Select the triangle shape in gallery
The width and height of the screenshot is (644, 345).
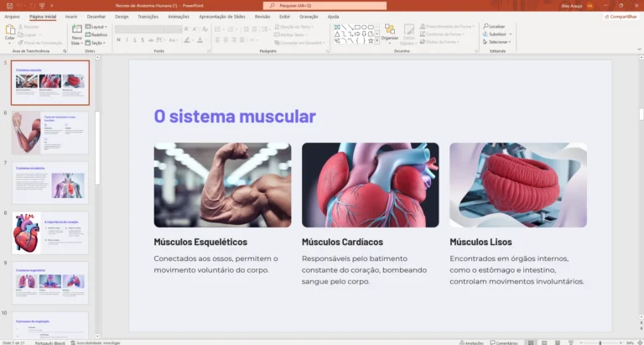click(x=337, y=34)
